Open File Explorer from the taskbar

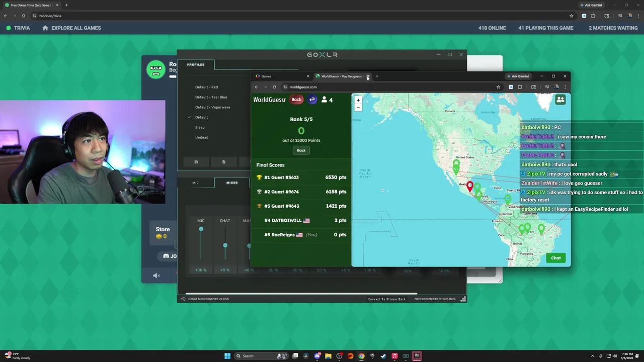328,356
